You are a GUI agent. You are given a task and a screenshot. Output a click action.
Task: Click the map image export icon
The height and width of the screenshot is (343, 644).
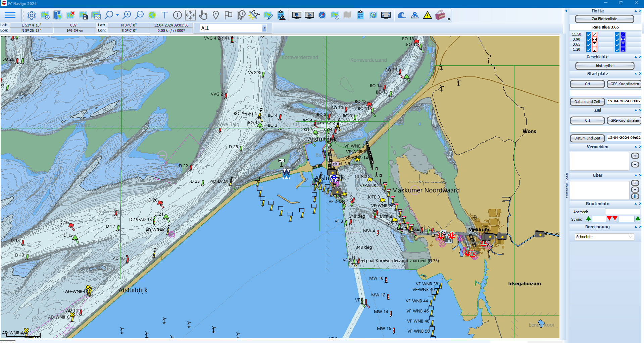pos(96,15)
